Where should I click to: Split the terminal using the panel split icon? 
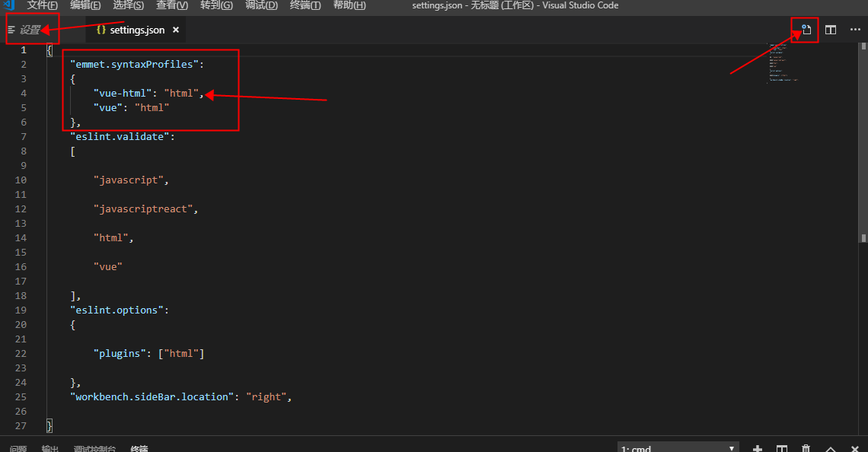click(782, 449)
